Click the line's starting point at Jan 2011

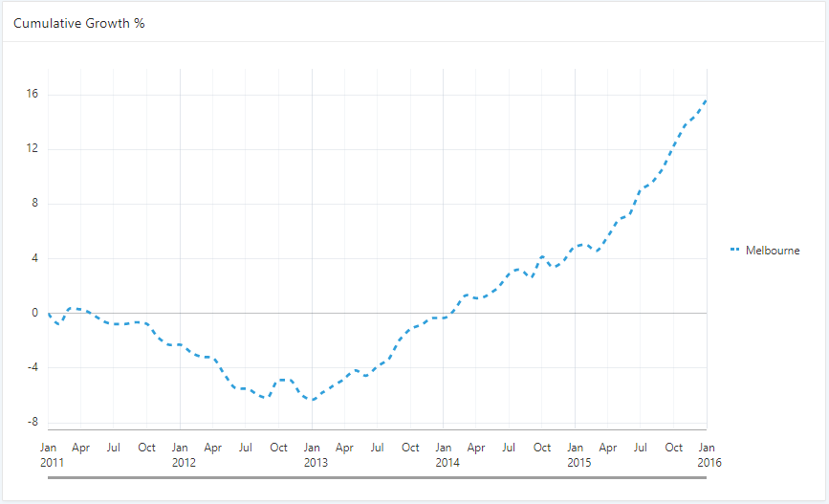click(x=49, y=314)
